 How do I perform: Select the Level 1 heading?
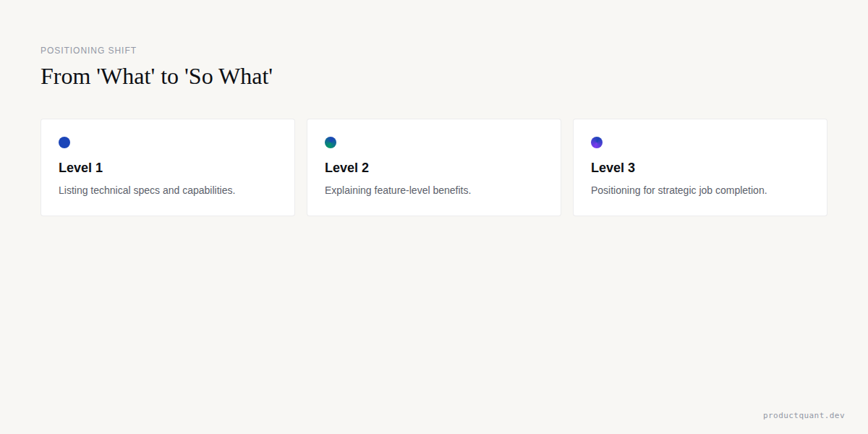(80, 168)
